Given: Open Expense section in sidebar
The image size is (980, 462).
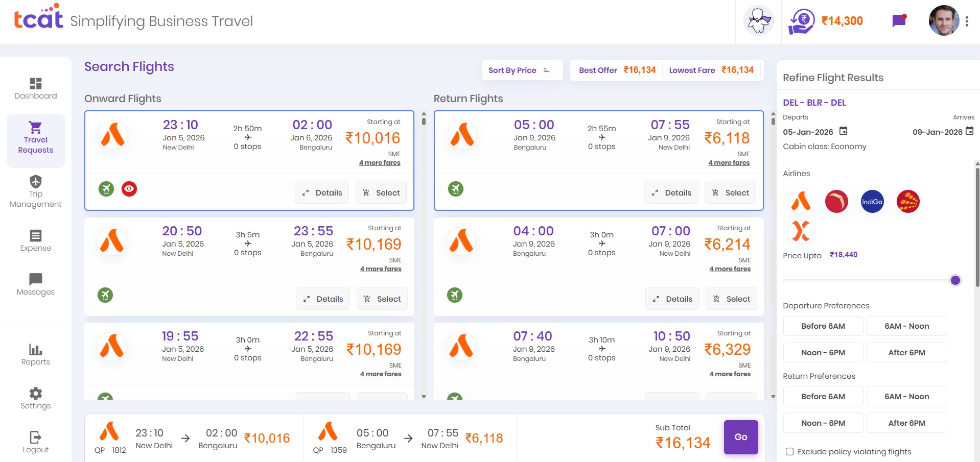Looking at the screenshot, I should 36,241.
